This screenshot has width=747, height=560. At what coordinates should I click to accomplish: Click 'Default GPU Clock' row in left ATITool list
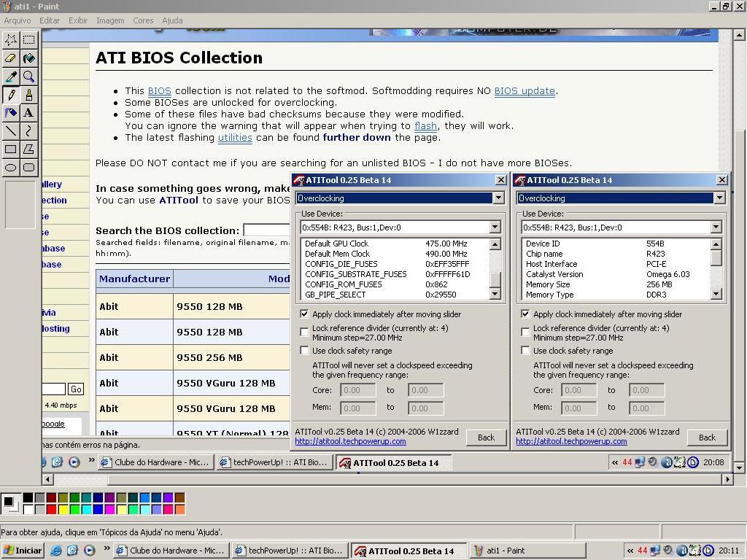click(x=395, y=244)
